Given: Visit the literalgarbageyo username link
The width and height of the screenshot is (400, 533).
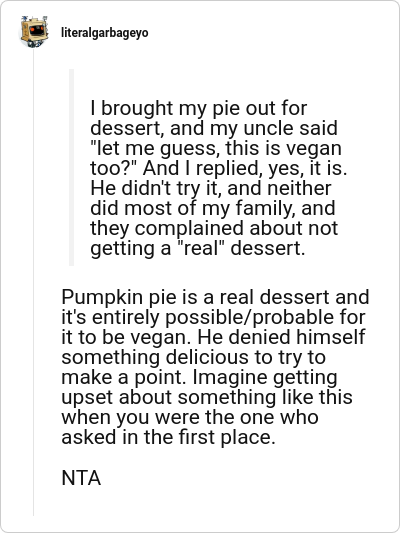Looking at the screenshot, I should tap(105, 33).
